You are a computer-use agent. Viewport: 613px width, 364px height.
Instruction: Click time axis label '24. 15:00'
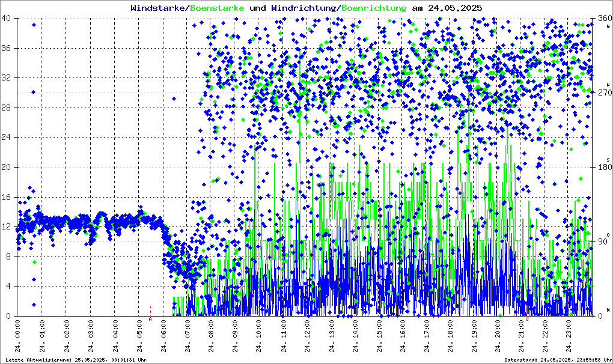[x=379, y=336]
